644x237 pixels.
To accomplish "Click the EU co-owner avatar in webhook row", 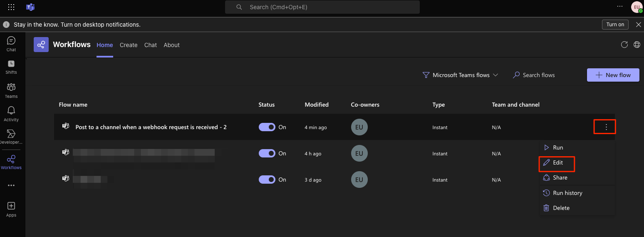I will pyautogui.click(x=359, y=127).
